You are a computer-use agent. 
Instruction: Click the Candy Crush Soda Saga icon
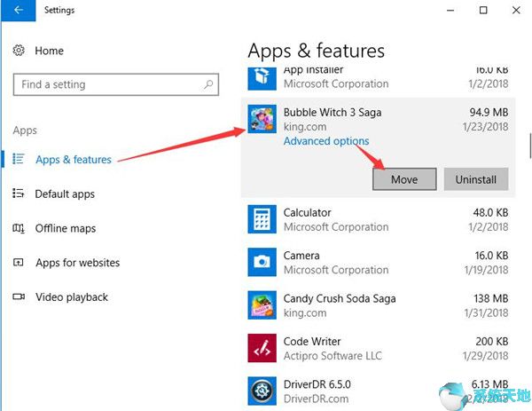click(x=262, y=305)
